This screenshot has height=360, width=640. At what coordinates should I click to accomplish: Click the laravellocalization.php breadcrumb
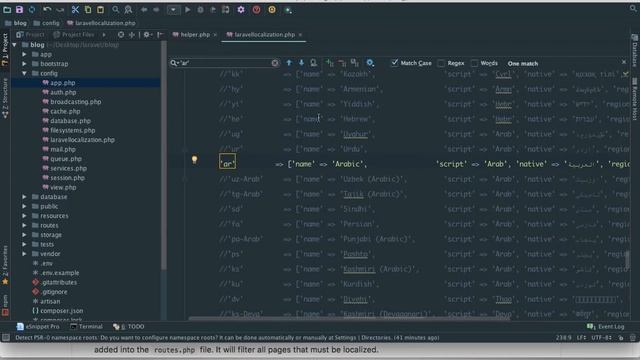101,23
